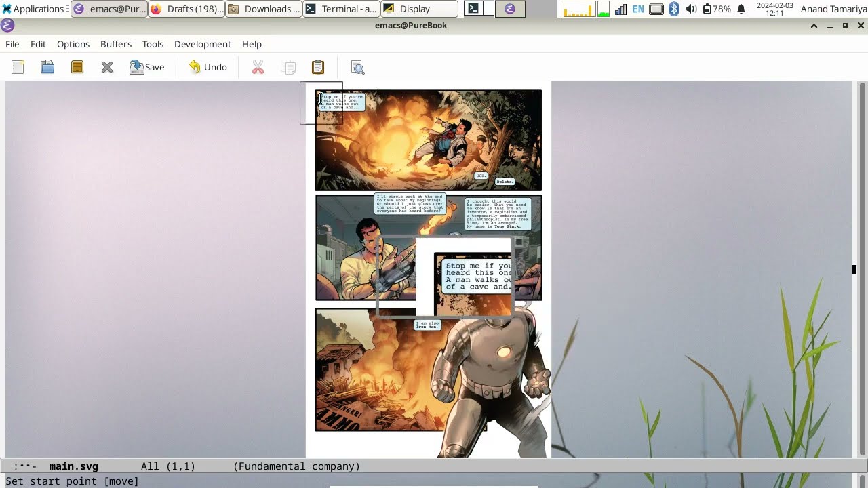The height and width of the screenshot is (488, 868).
Task: Switch to the Downloads file manager window
Action: click(x=264, y=9)
